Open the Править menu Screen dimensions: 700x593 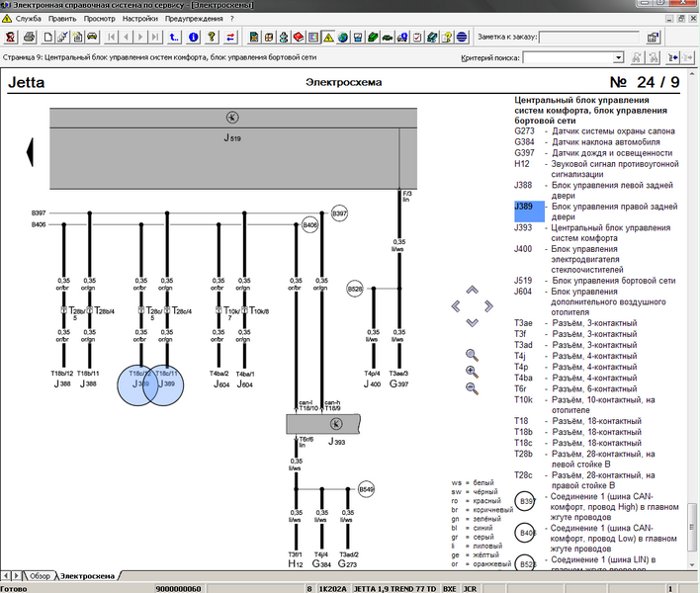click(x=62, y=19)
